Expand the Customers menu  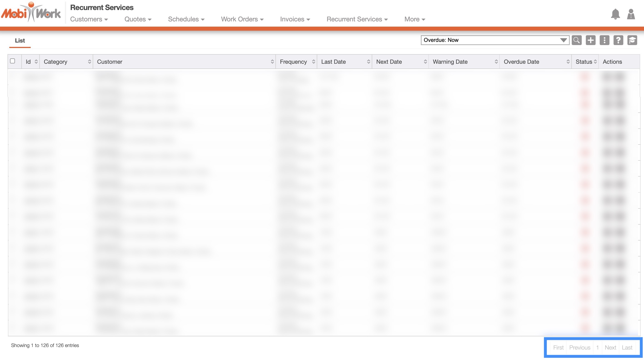coord(89,19)
